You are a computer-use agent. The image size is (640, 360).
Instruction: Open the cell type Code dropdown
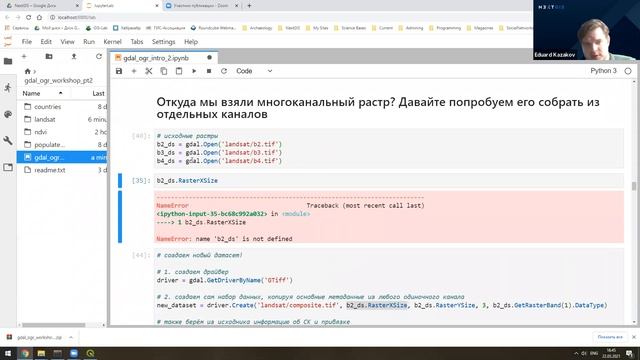pyautogui.click(x=254, y=71)
